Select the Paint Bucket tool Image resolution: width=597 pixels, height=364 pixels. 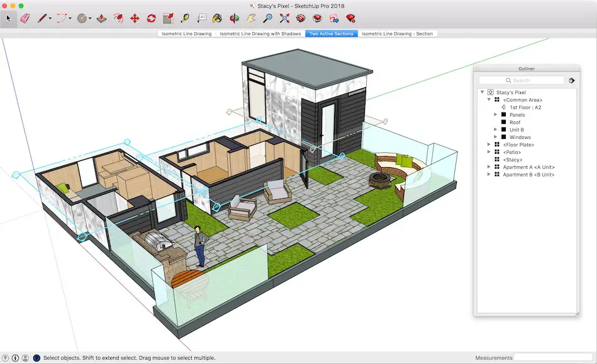click(217, 18)
